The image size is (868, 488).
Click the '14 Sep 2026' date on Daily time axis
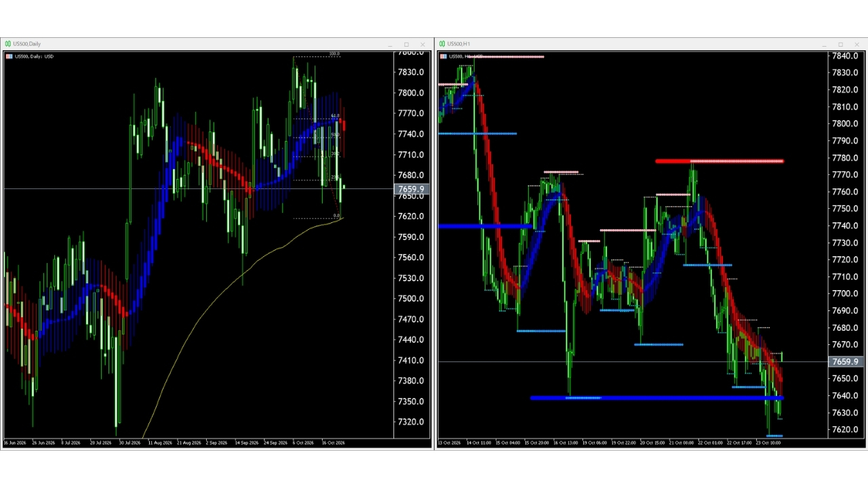click(x=245, y=443)
